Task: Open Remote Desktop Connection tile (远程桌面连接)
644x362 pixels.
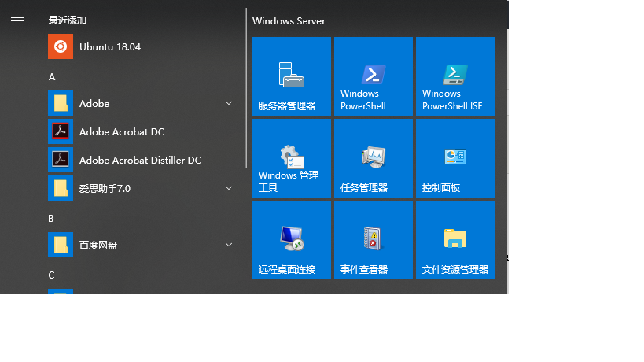Action: [291, 240]
